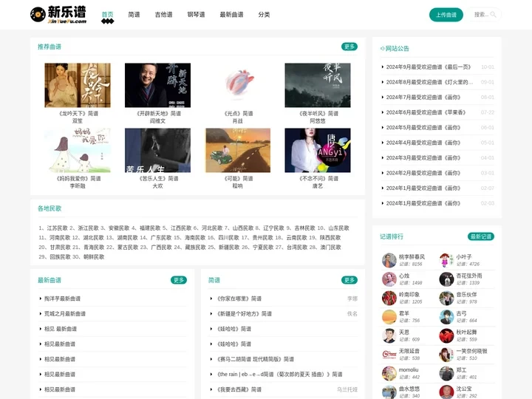This screenshot has height=399, width=532.
Task: Open momoliu user avatar
Action: point(389,373)
